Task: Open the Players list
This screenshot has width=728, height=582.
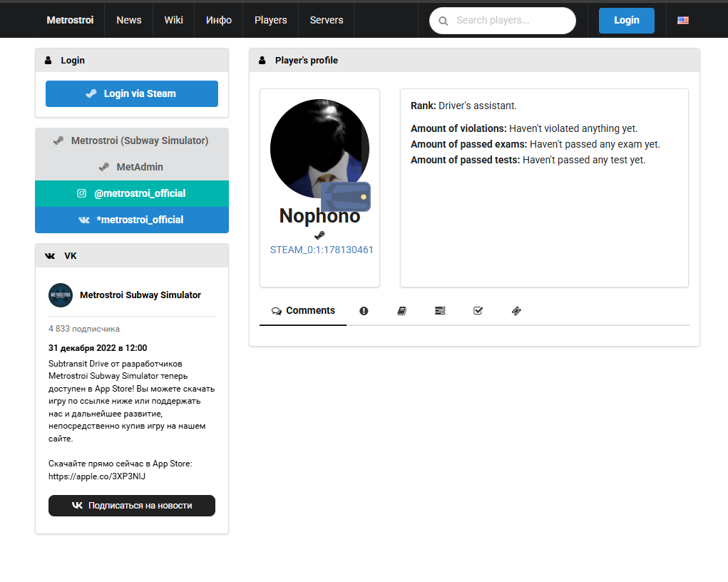Action: [x=271, y=20]
